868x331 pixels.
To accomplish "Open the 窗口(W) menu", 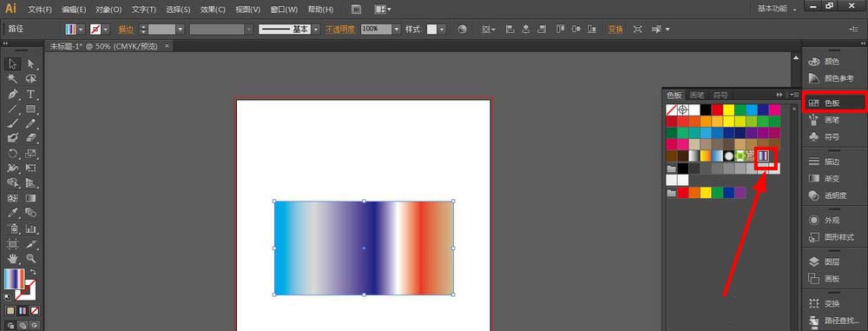I will [x=284, y=10].
